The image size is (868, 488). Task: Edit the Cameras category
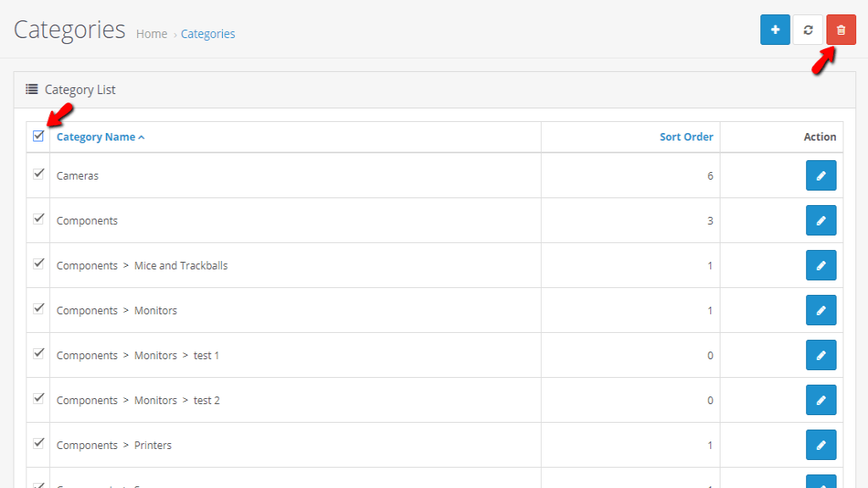click(x=820, y=175)
